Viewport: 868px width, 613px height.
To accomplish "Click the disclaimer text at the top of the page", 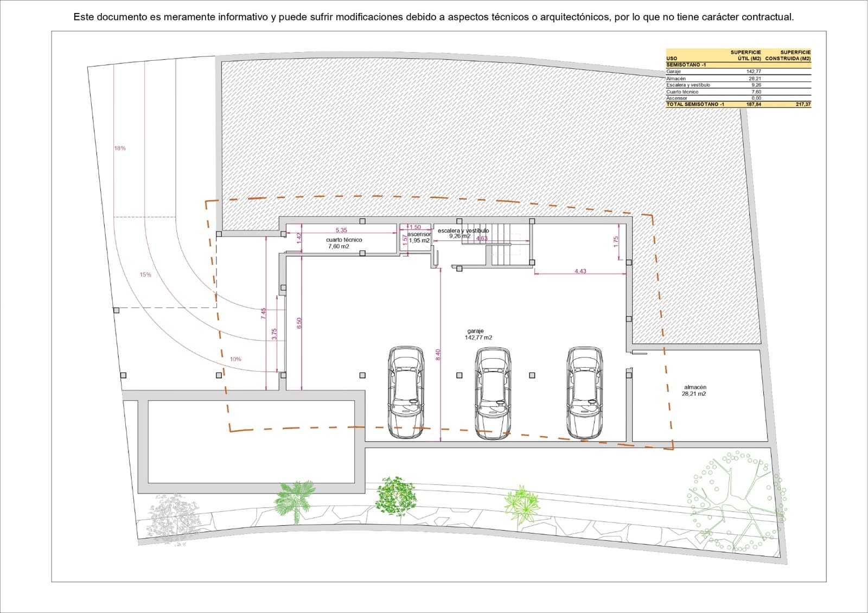I will pyautogui.click(x=434, y=16).
